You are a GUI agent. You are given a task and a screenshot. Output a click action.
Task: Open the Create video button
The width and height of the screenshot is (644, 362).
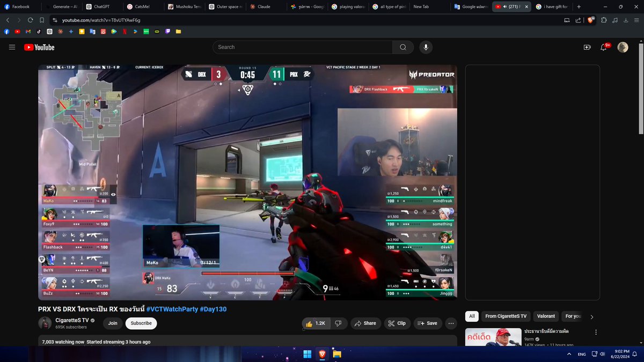(587, 47)
